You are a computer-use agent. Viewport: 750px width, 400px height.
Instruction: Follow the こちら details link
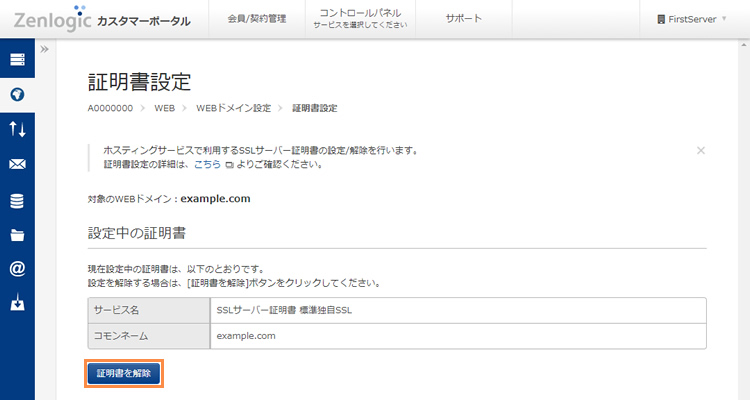coord(207,163)
